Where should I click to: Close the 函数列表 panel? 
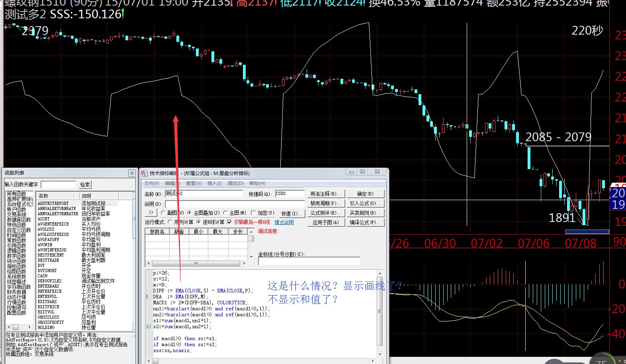pyautogui.click(x=132, y=173)
